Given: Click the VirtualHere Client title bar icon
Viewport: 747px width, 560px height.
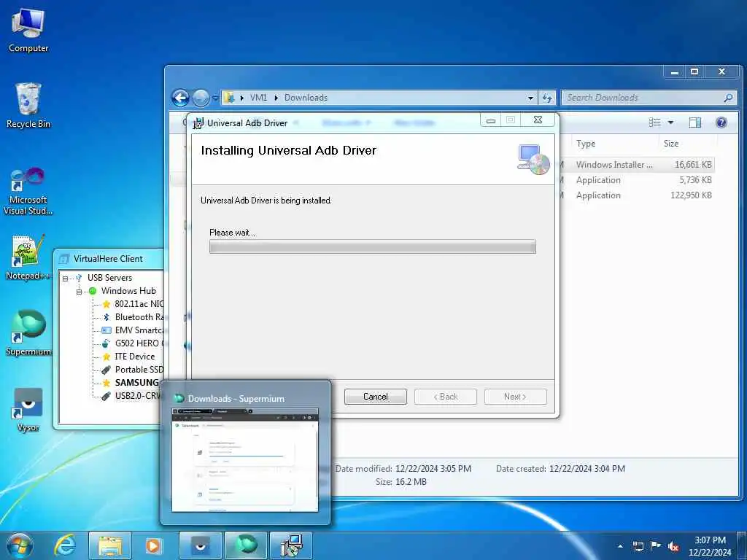Looking at the screenshot, I should click(64, 259).
